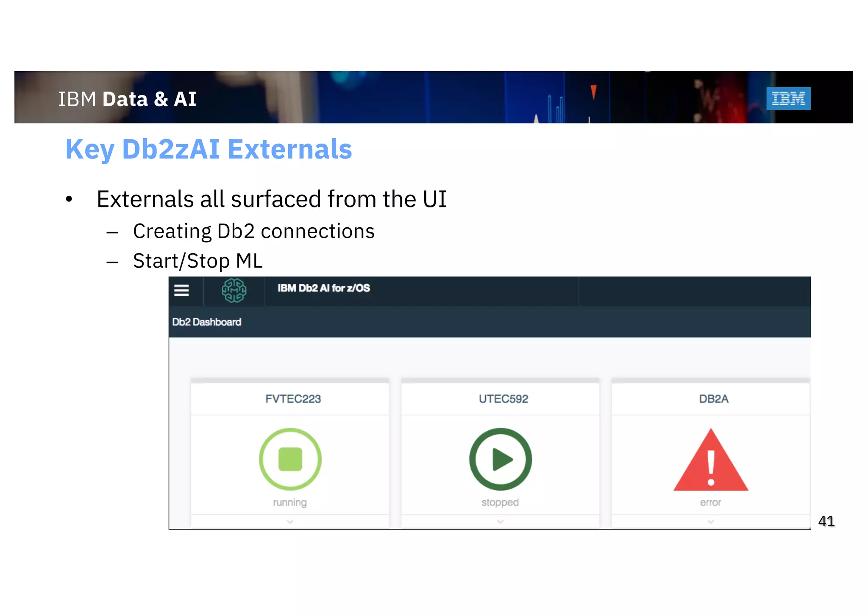The width and height of the screenshot is (868, 614).
Task: Open the hamburger navigation menu
Action: 181,290
